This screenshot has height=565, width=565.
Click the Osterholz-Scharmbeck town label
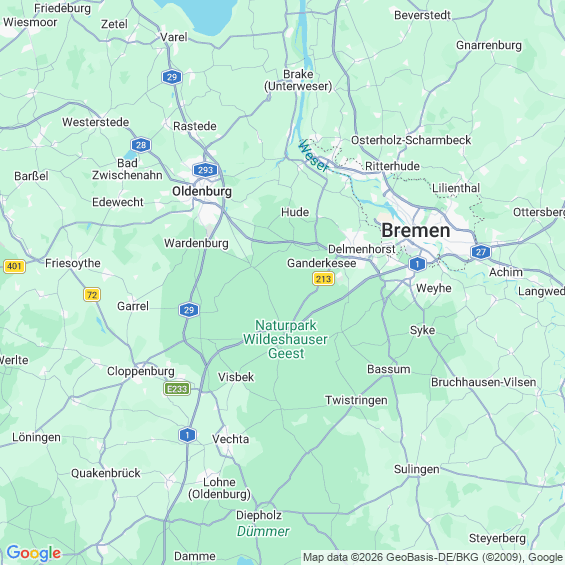tap(411, 140)
